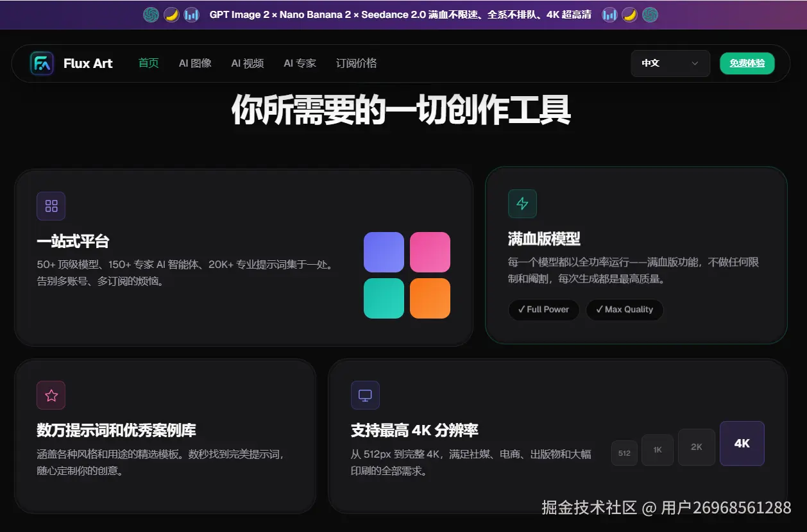The width and height of the screenshot is (807, 532).
Task: Click the 数万提示词和优秀案例库 heading
Action: pos(116,431)
